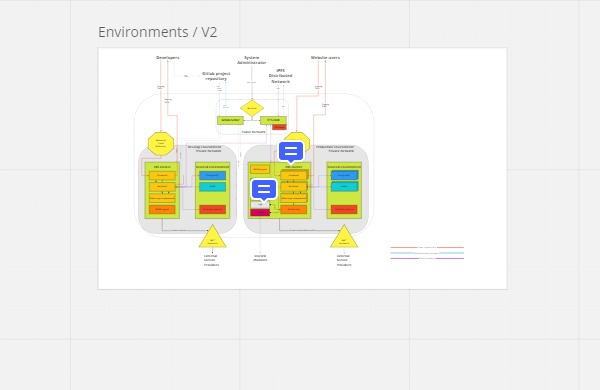
Task: Select the magenta box in production cluster
Action: tap(260, 212)
